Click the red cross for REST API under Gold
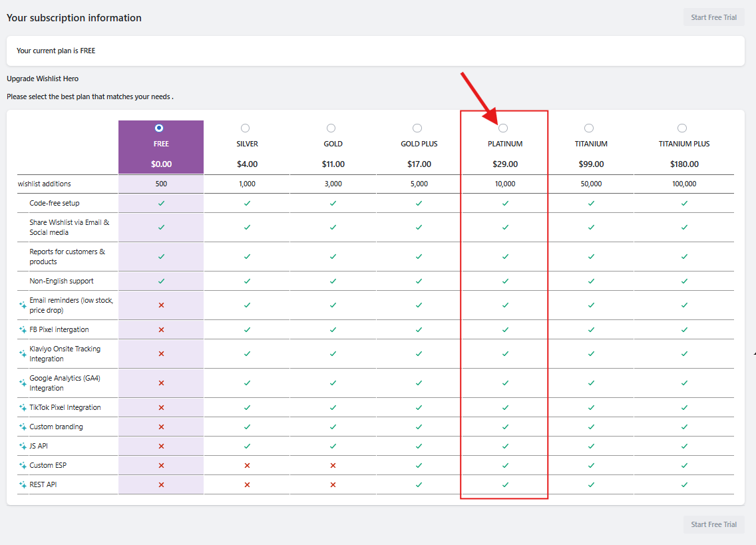The image size is (756, 545). [x=333, y=484]
